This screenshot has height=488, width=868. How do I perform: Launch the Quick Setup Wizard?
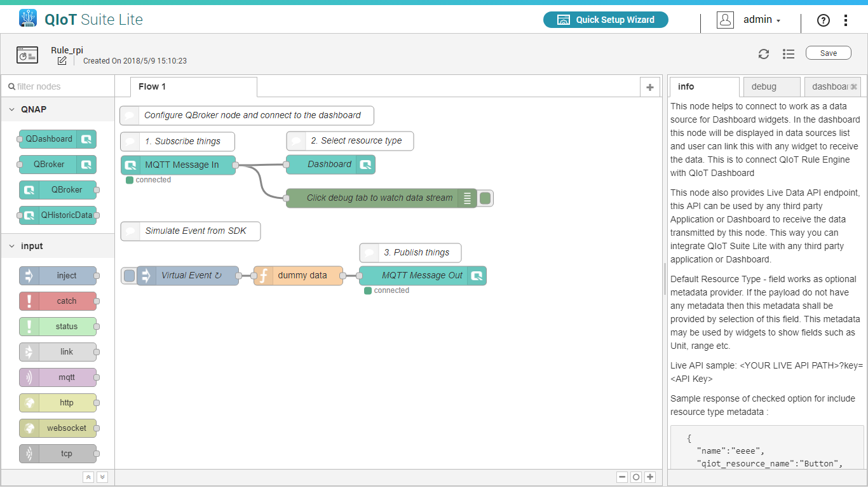(x=606, y=20)
